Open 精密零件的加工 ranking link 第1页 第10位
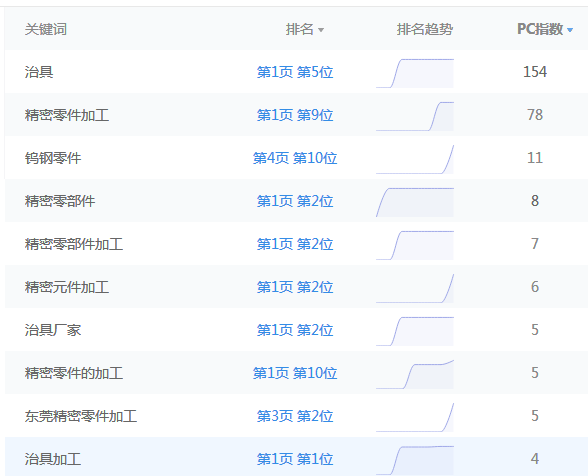The width and height of the screenshot is (588, 476). click(295, 373)
